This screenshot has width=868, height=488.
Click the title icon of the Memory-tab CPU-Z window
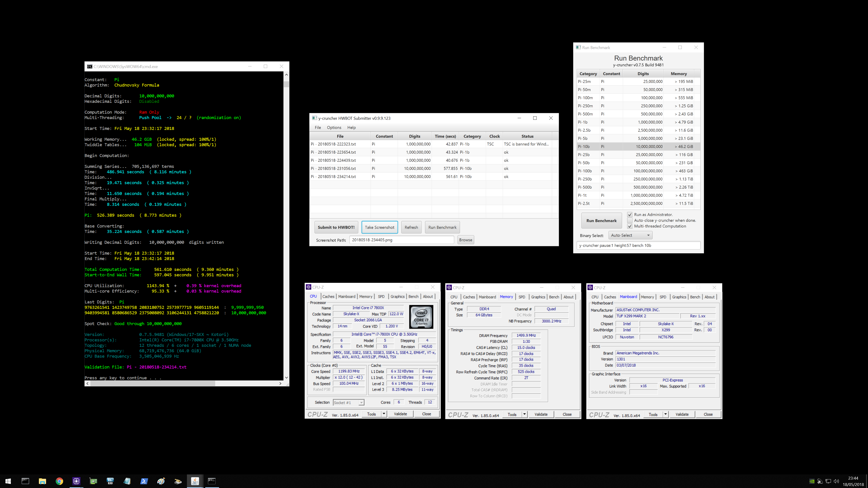point(449,287)
